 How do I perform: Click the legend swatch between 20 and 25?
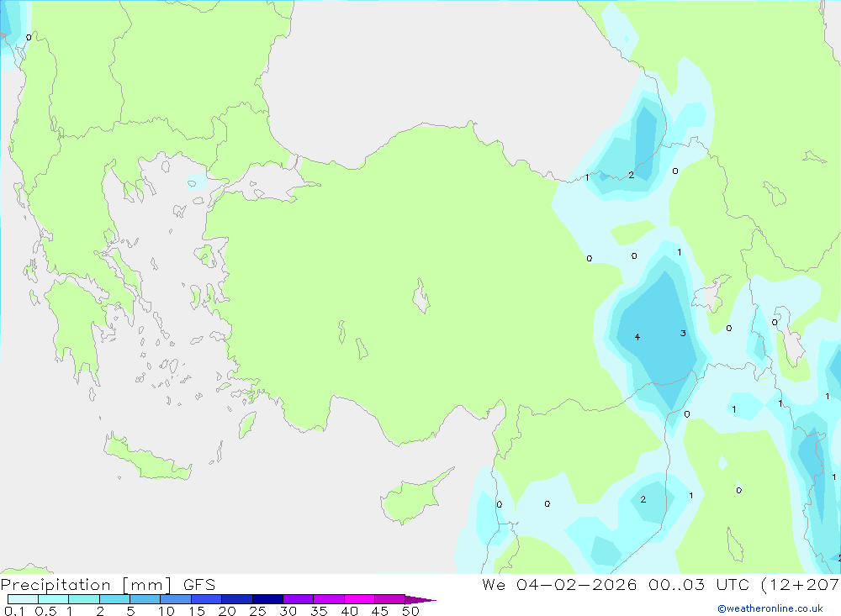click(236, 599)
